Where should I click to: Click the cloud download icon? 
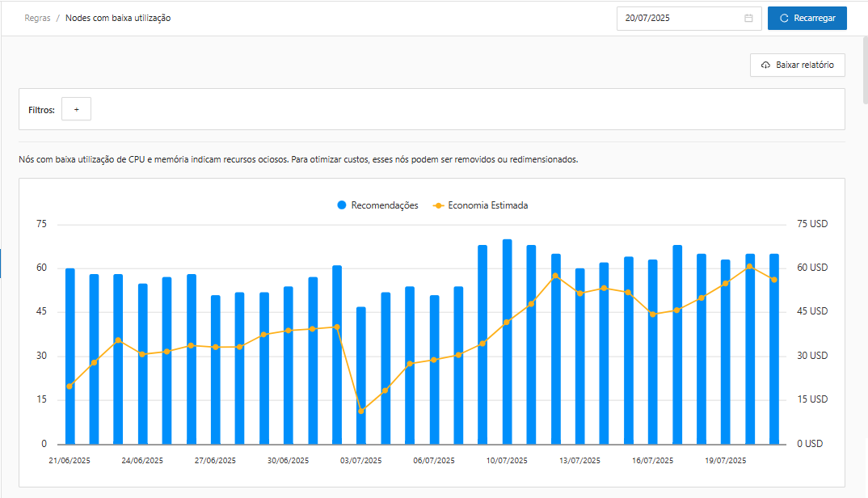[765, 65]
